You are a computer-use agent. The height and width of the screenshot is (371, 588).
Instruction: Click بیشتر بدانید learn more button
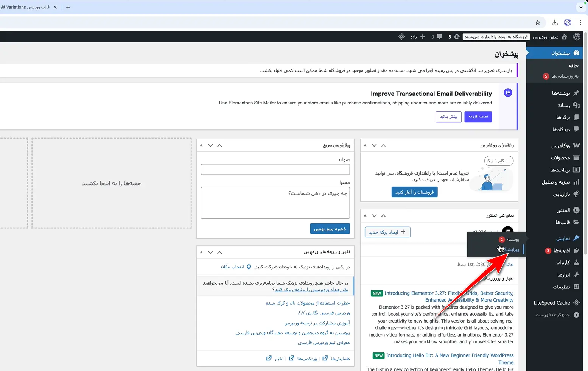(449, 117)
